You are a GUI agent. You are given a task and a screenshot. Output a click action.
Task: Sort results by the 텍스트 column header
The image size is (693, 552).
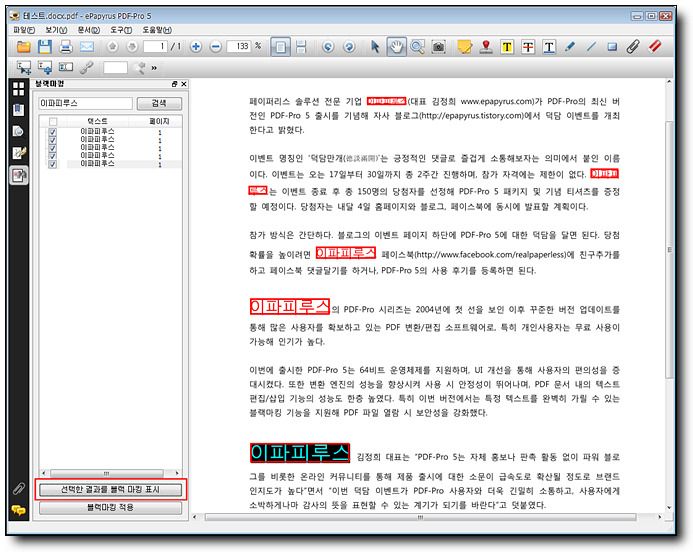click(97, 121)
